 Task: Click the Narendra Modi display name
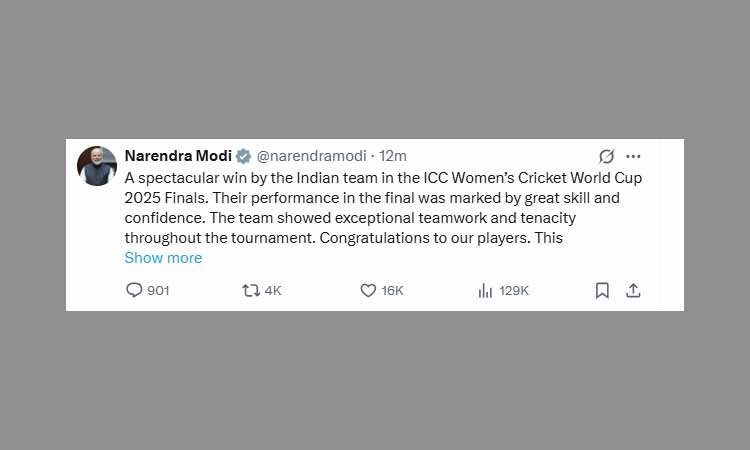point(177,156)
